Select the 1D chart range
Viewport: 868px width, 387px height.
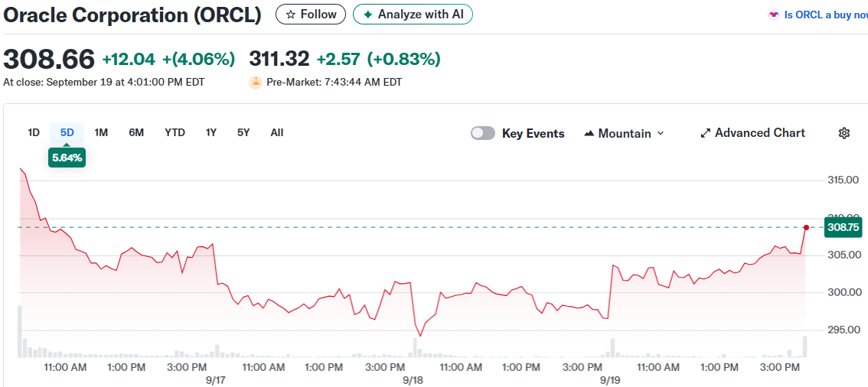34,132
